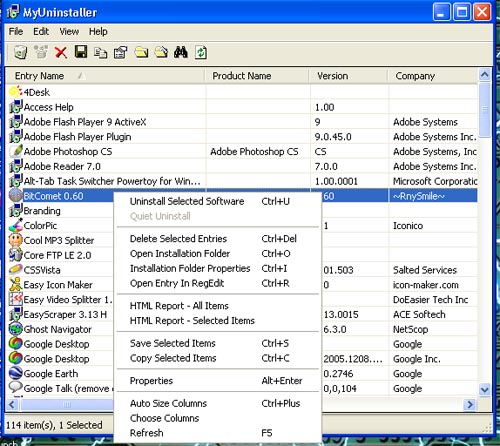Click the Ghost Navigator globe icon
The image size is (500, 446).
15,329
